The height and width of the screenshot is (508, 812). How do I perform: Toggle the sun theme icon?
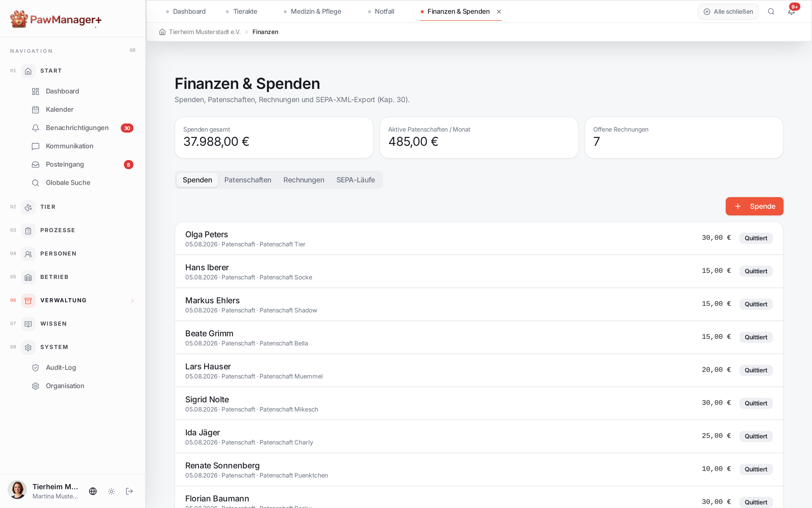[111, 491]
